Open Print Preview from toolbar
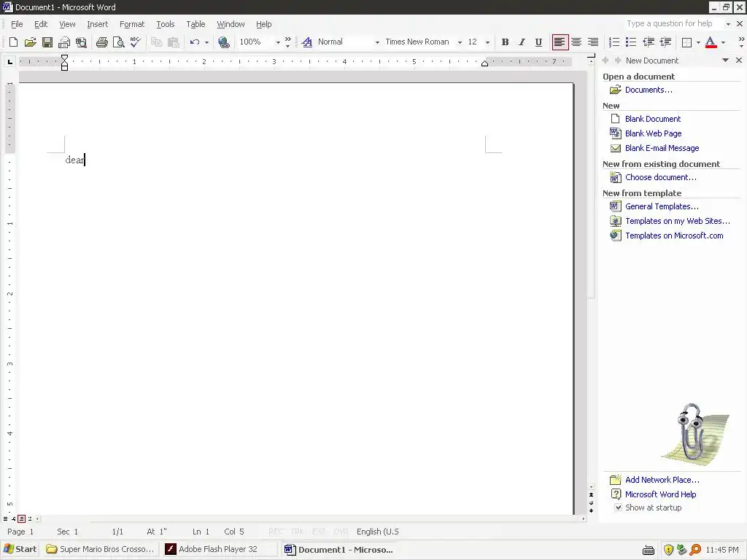Image resolution: width=747 pixels, height=560 pixels. point(119,42)
